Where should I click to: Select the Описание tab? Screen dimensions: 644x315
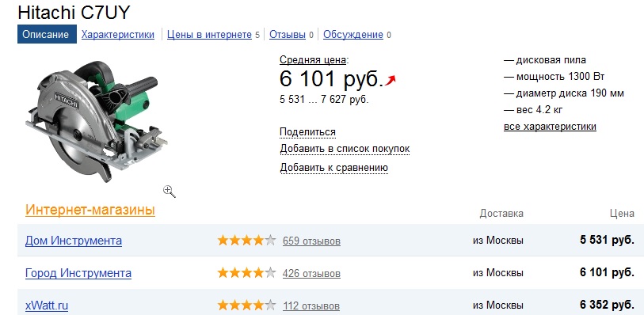click(46, 34)
